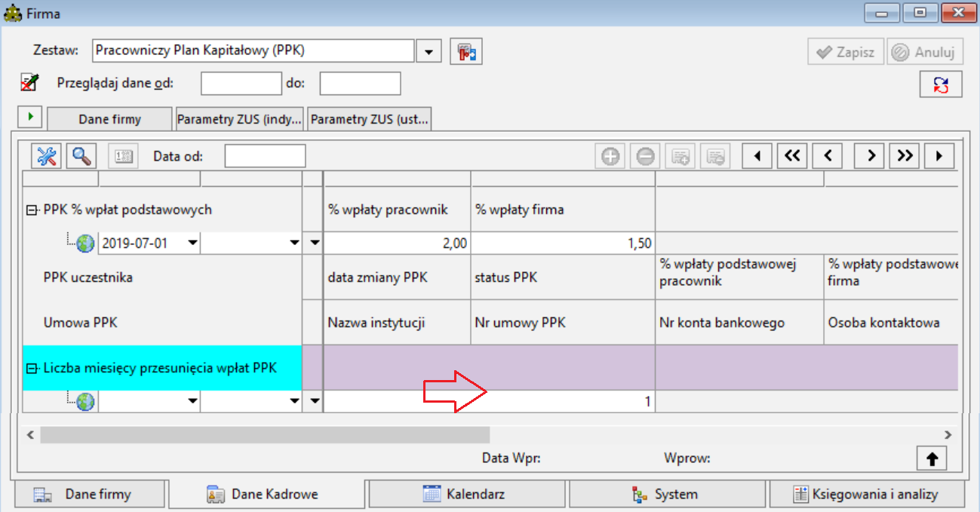Select the cell with value 1
The height and width of the screenshot is (512, 980).
tap(489, 402)
